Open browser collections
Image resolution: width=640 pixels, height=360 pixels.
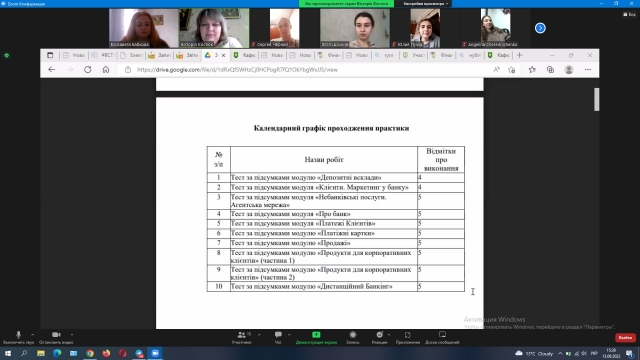click(550, 70)
